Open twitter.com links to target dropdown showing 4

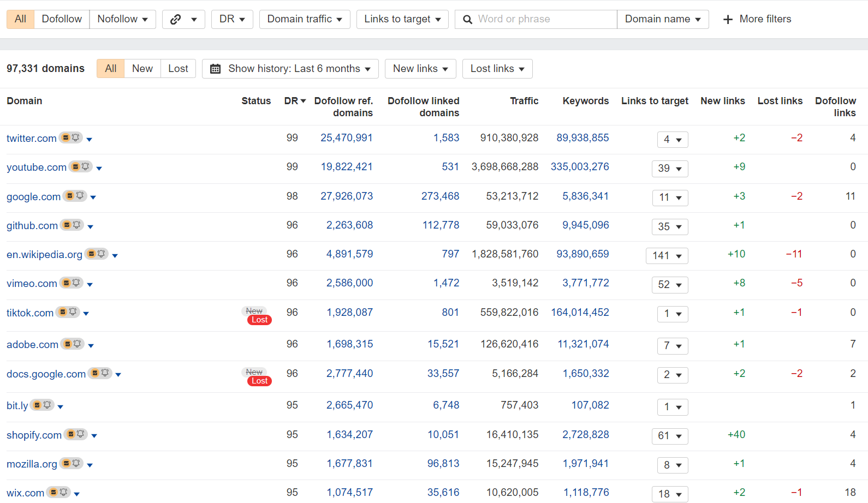click(673, 140)
